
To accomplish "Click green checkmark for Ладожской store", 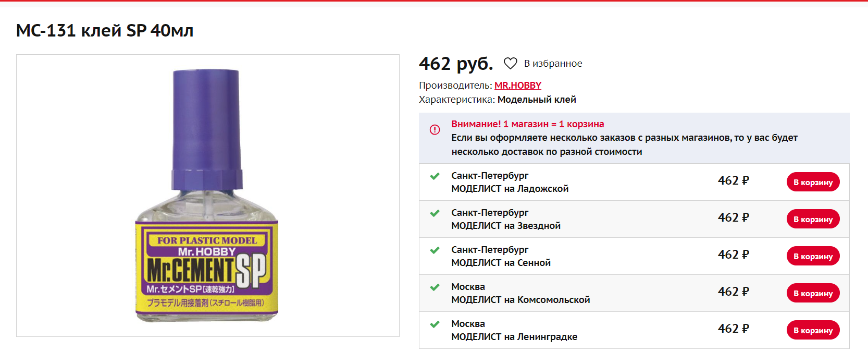I will coord(435,176).
